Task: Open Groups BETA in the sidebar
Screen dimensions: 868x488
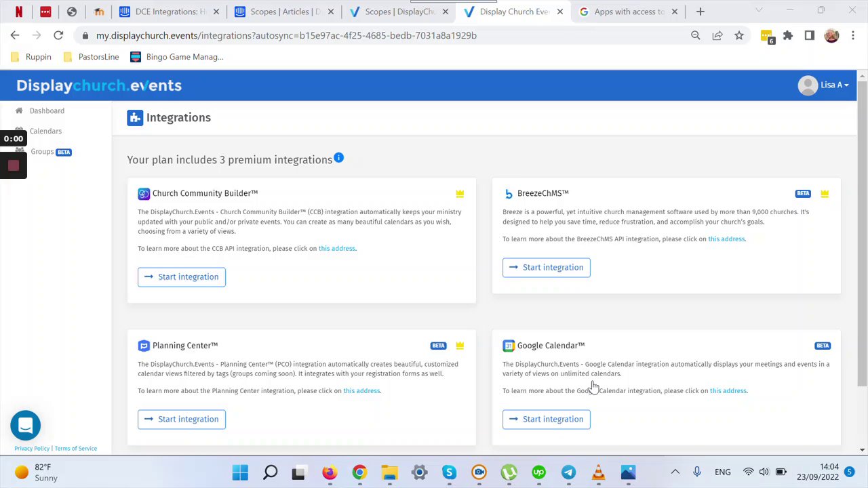Action: [x=50, y=152]
